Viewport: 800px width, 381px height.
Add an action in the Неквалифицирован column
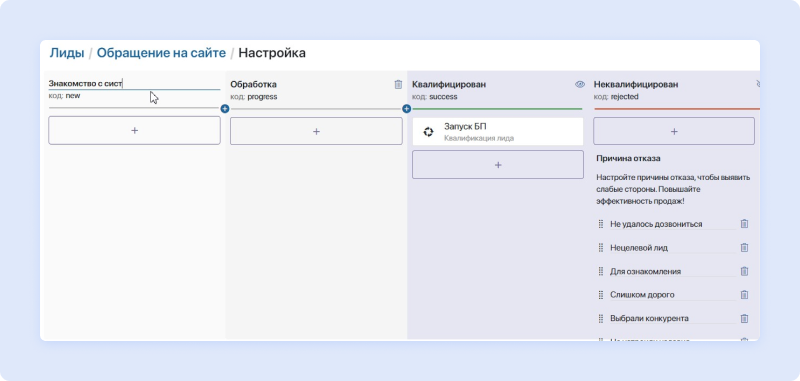(674, 132)
